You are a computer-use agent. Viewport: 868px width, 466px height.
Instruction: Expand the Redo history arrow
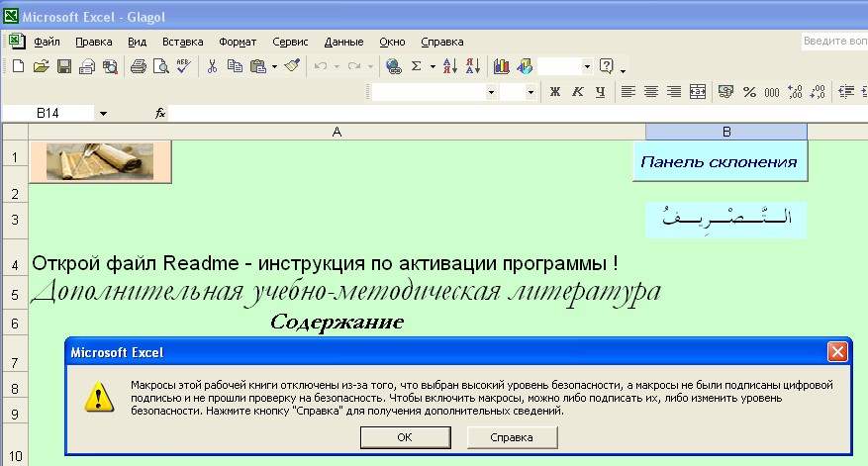point(370,67)
